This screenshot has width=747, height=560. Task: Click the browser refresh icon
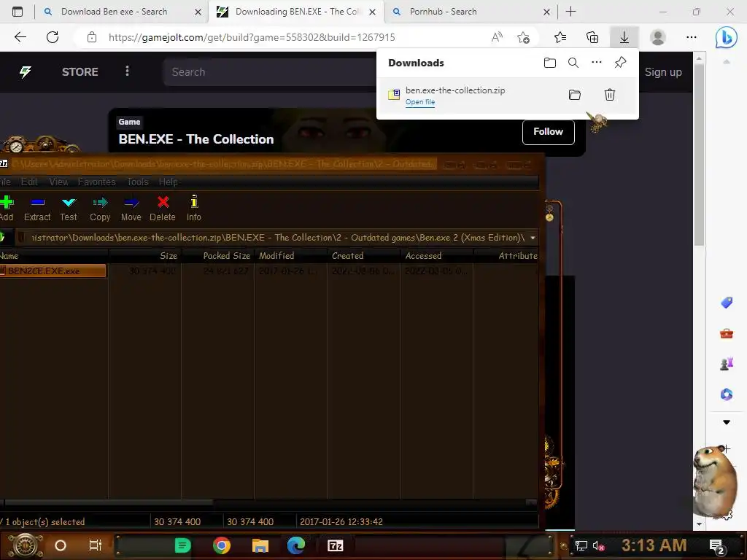[53, 37]
